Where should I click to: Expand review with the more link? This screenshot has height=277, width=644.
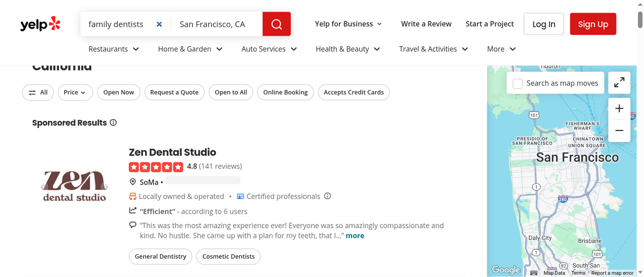click(355, 236)
